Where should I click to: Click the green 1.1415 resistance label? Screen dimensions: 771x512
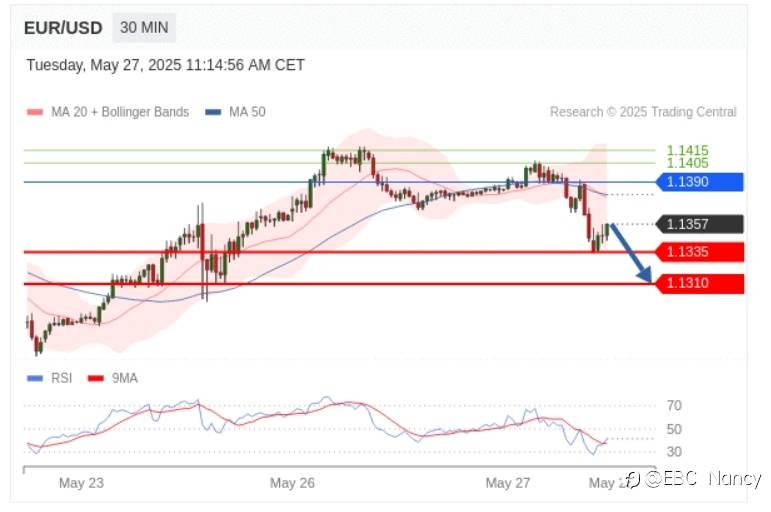(x=687, y=150)
